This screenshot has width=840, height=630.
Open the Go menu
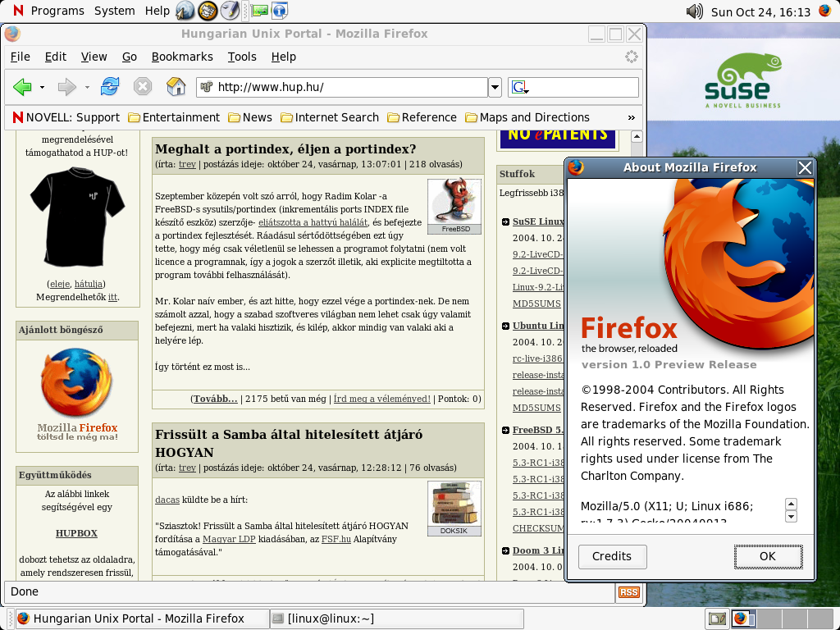130,57
